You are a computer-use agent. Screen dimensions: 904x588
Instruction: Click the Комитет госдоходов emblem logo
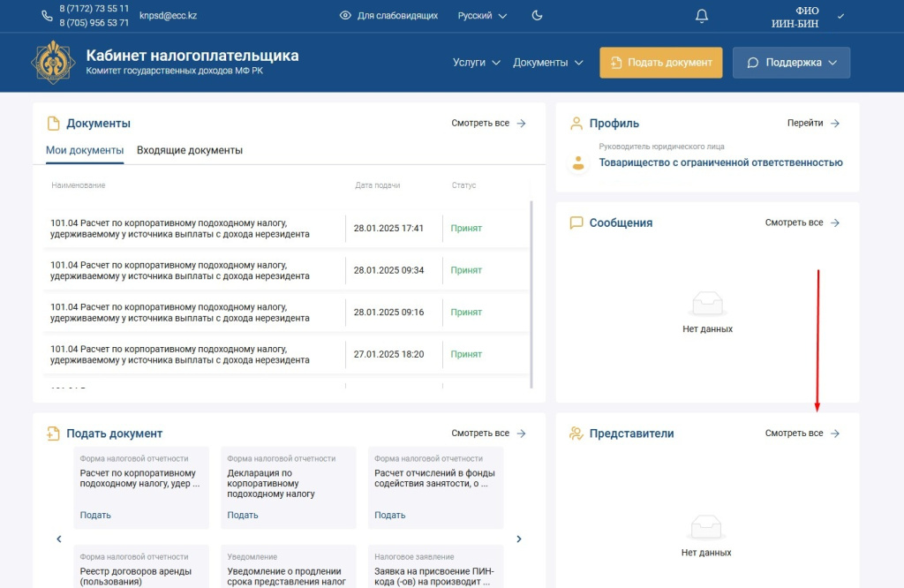53,63
